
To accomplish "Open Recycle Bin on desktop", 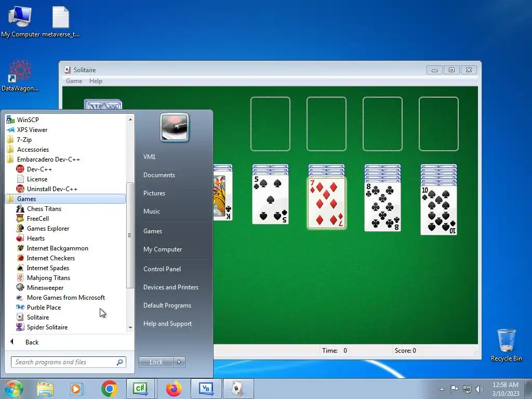I will point(506,345).
